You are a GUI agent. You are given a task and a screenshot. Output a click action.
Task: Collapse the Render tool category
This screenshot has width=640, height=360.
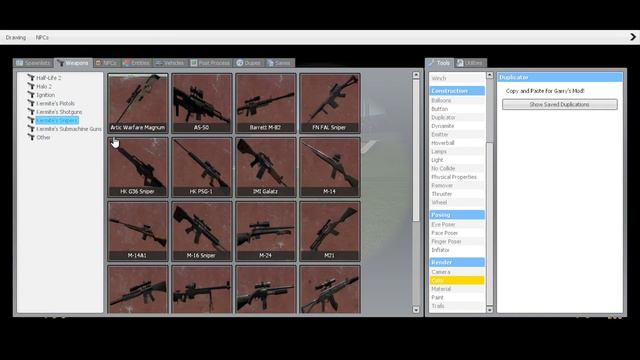point(457,262)
